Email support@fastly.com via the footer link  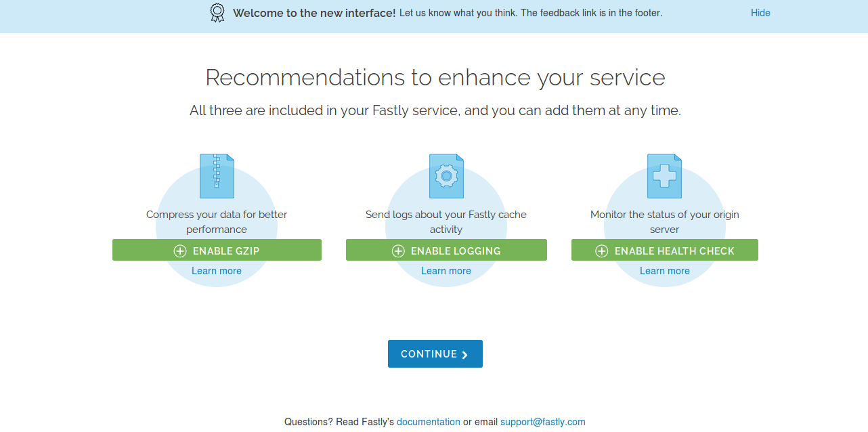[x=543, y=422]
